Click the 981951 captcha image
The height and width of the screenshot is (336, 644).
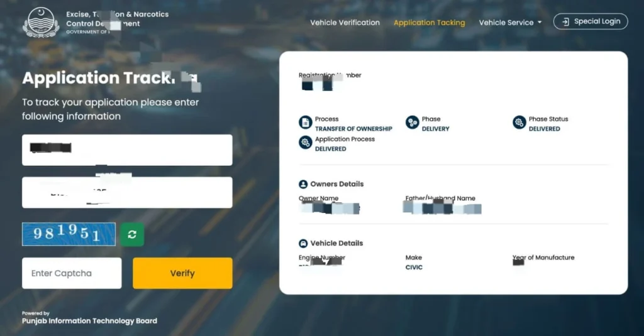tap(69, 234)
